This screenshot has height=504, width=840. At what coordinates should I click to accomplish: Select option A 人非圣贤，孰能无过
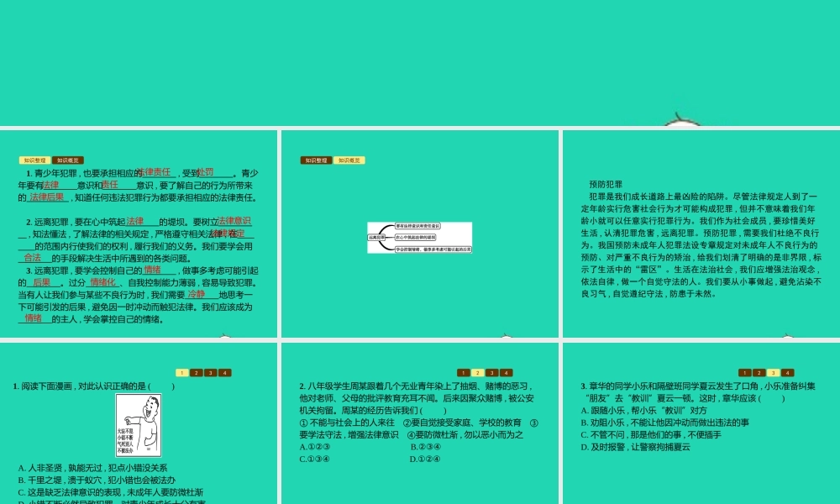pyautogui.click(x=92, y=468)
